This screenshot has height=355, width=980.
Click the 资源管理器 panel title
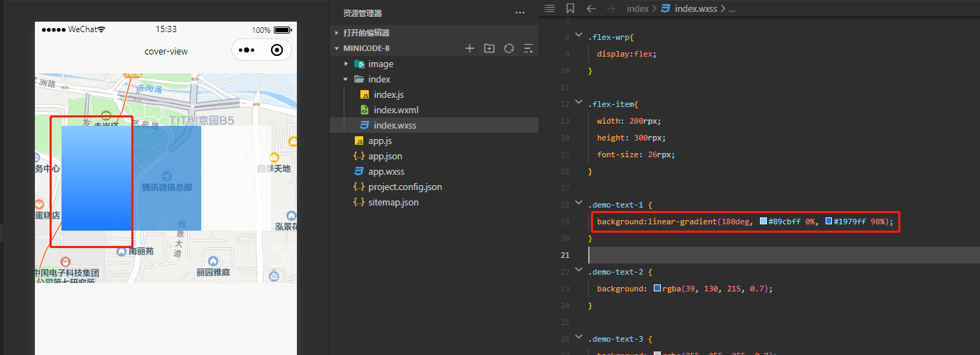point(363,13)
